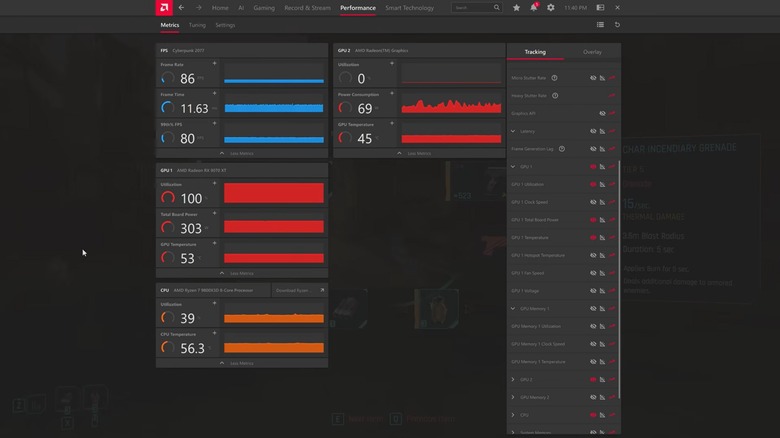Screen dimensions: 780x438
Task: Open favorites with the star icon
Action: tap(516, 7)
